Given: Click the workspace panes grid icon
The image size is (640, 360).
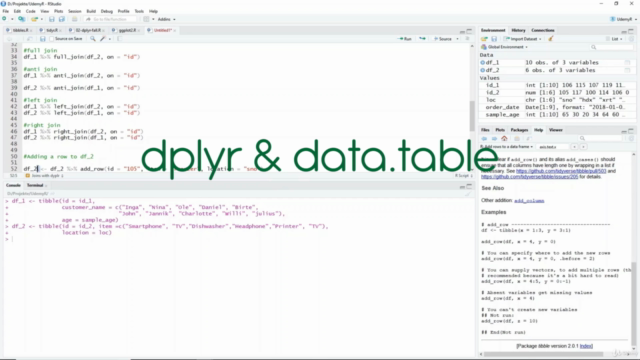Looking at the screenshot, I should click(146, 19).
